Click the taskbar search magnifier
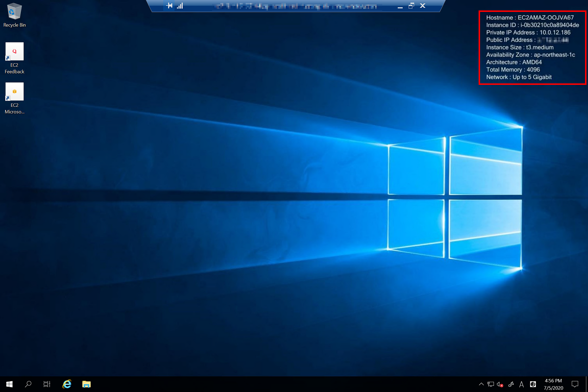Viewport: 588px width, 392px height. (x=28, y=384)
